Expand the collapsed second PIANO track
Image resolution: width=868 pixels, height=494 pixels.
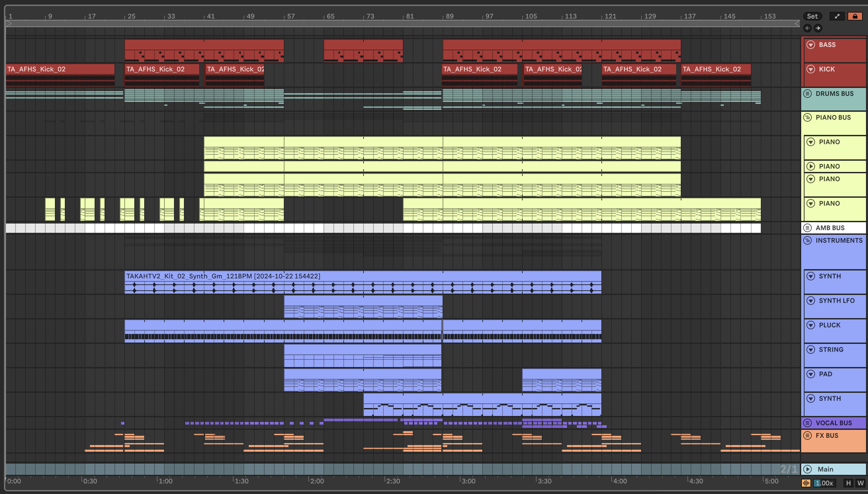point(811,166)
